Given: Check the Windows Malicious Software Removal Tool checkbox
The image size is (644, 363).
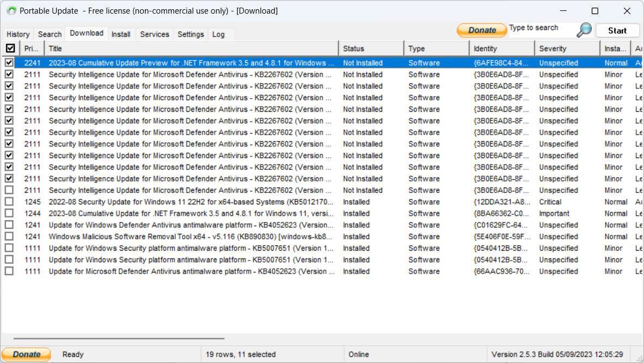Looking at the screenshot, I should point(9,237).
